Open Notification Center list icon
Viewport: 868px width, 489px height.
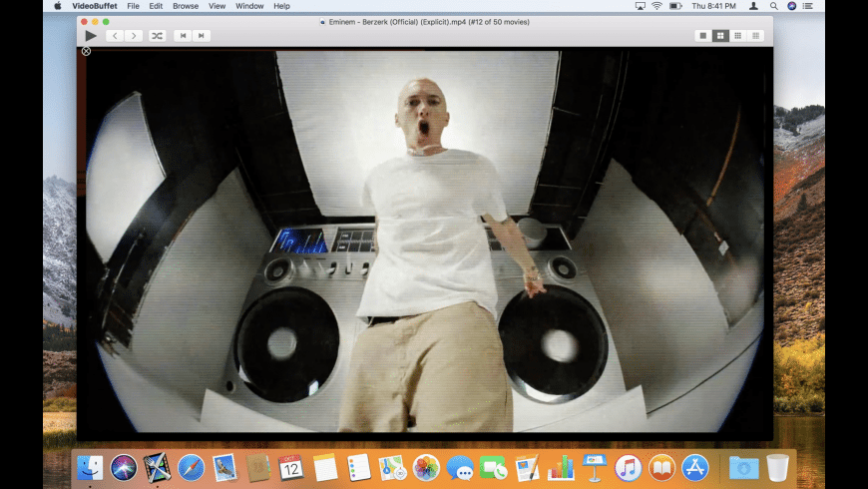coord(808,6)
